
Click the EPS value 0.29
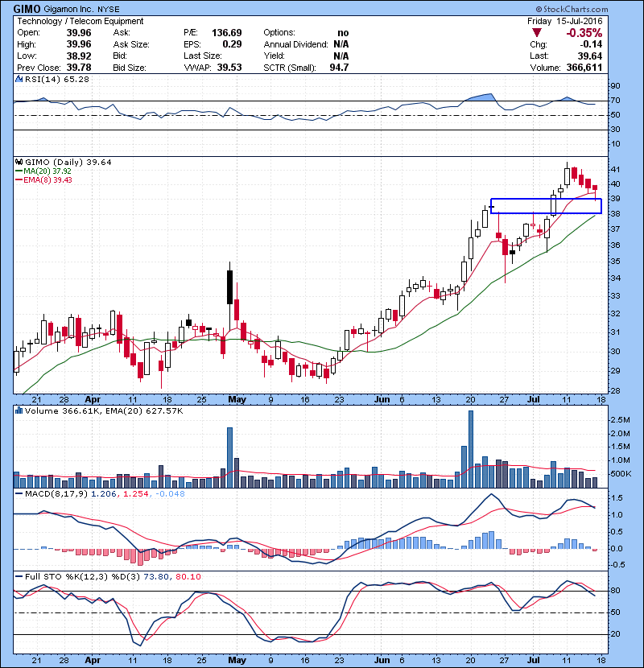232,44
